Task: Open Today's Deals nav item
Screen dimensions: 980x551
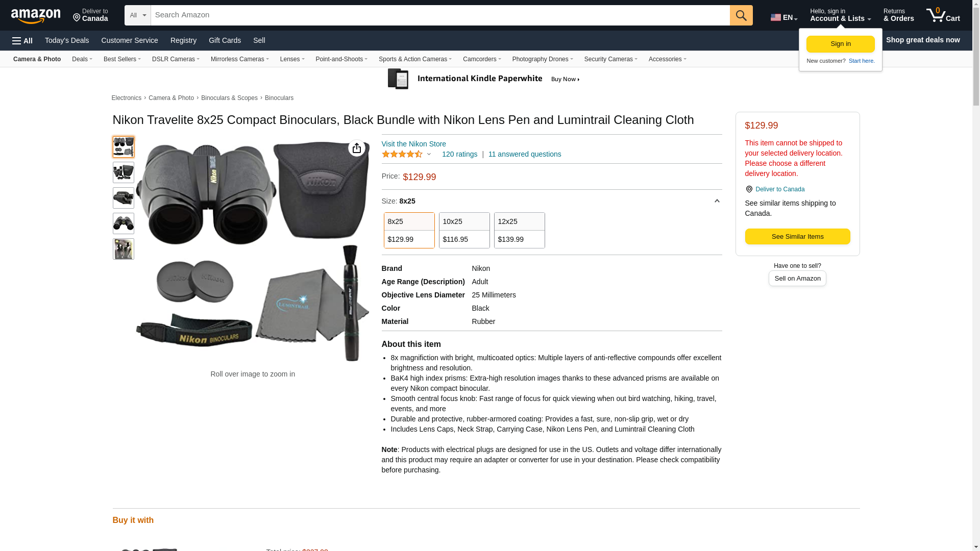Action: point(67,40)
